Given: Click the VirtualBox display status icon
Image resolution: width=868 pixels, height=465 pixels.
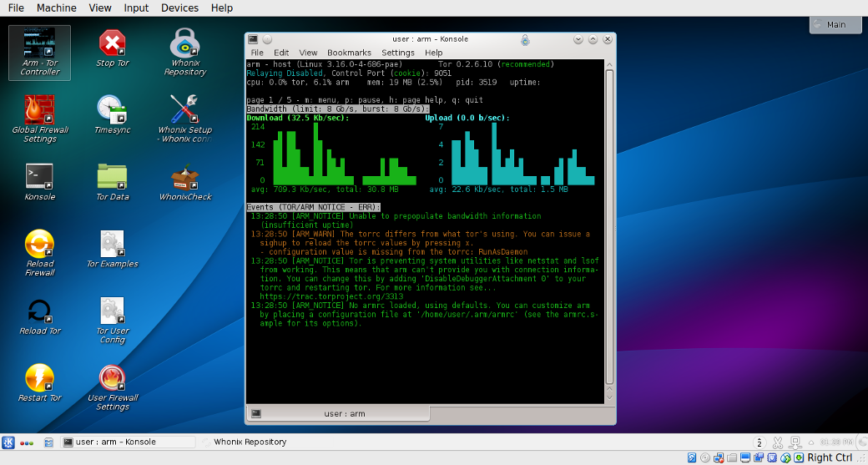Looking at the screenshot, I should click(745, 457).
